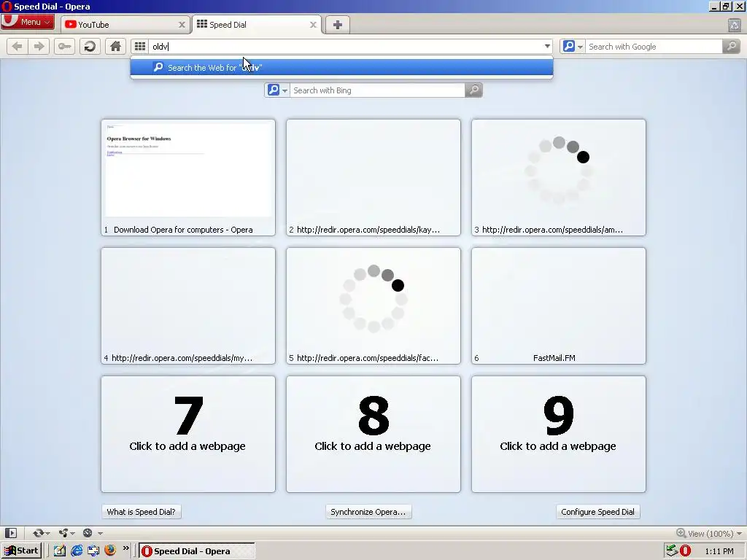Click the green network tray icon
The width and height of the screenshot is (747, 560).
(x=672, y=551)
